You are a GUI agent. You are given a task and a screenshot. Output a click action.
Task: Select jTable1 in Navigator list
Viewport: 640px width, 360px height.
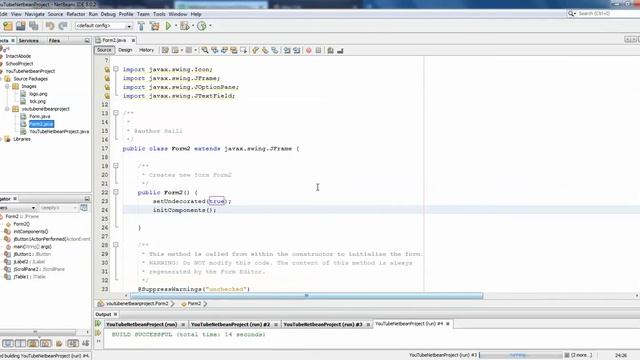click(29, 277)
